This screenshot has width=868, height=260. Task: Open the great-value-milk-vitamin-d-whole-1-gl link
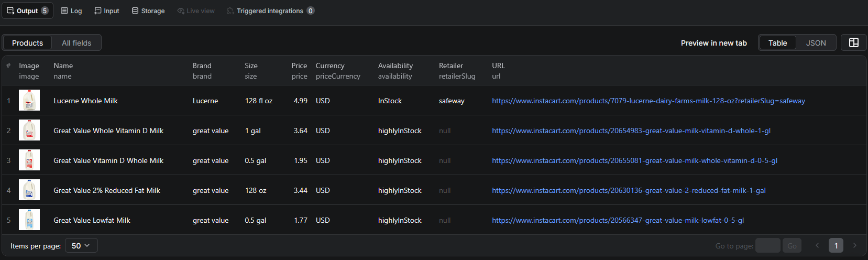pos(631,131)
